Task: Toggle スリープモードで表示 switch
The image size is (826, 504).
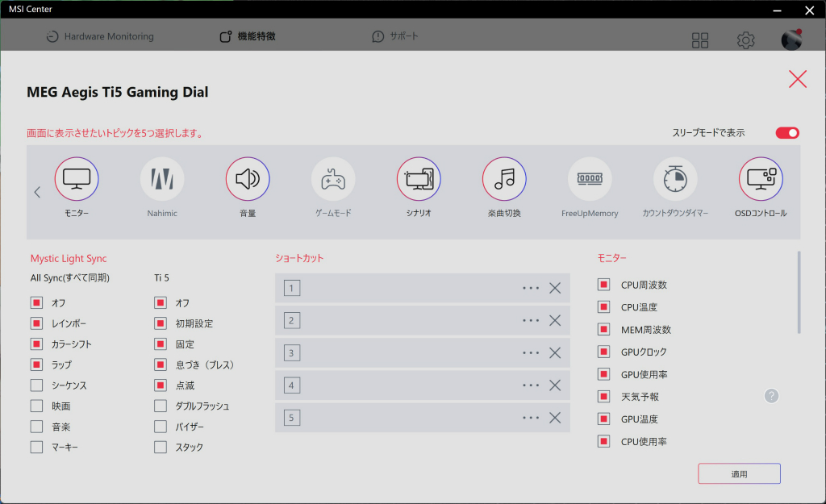Action: pyautogui.click(x=787, y=133)
